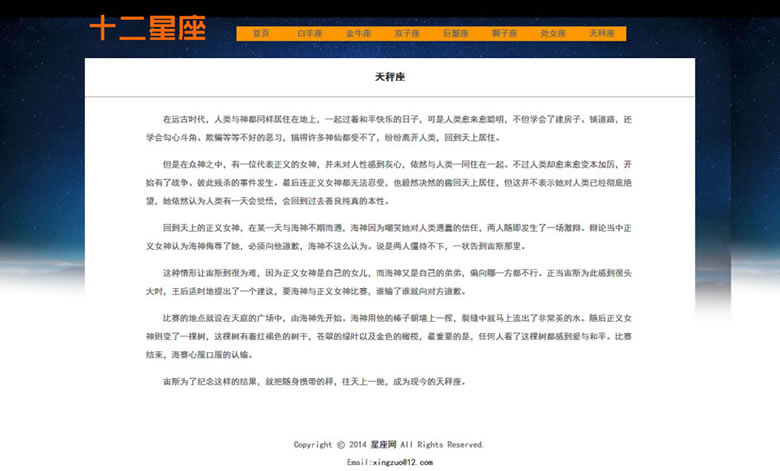Select 金牛座 in the navigation bar

tap(358, 33)
